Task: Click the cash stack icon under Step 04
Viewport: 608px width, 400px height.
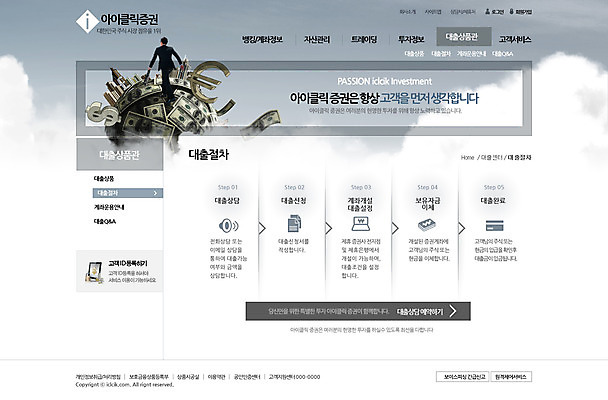Action: (427, 224)
